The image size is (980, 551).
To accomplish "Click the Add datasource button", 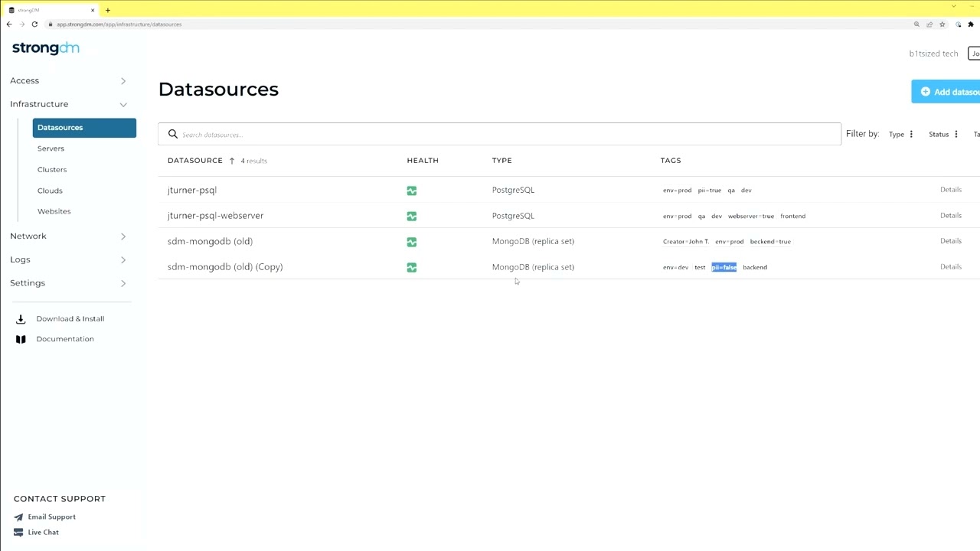I will pos(946,92).
